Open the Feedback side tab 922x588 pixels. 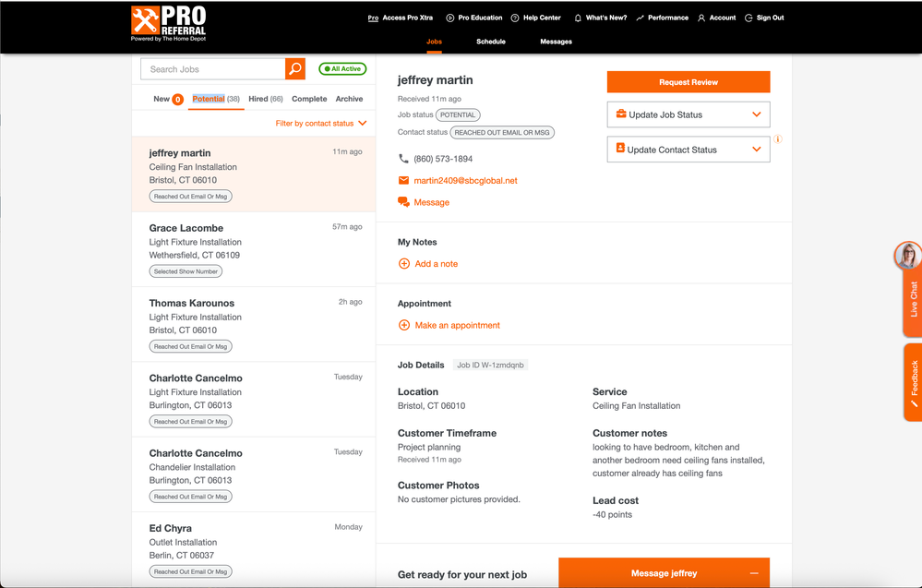pyautogui.click(x=912, y=382)
